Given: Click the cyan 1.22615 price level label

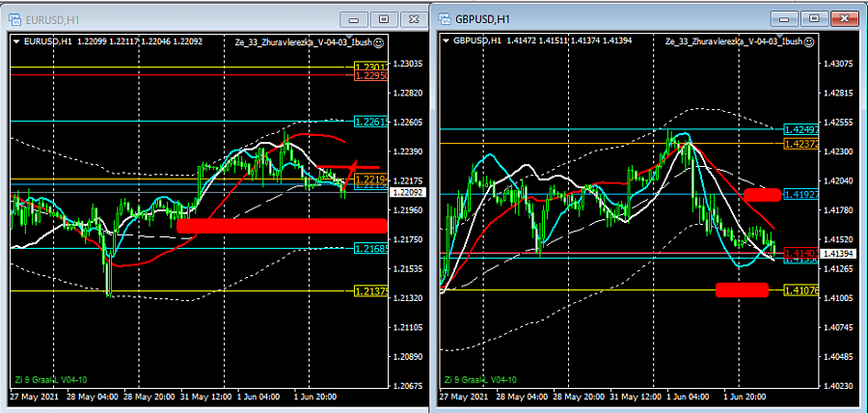Looking at the screenshot, I should (371, 123).
